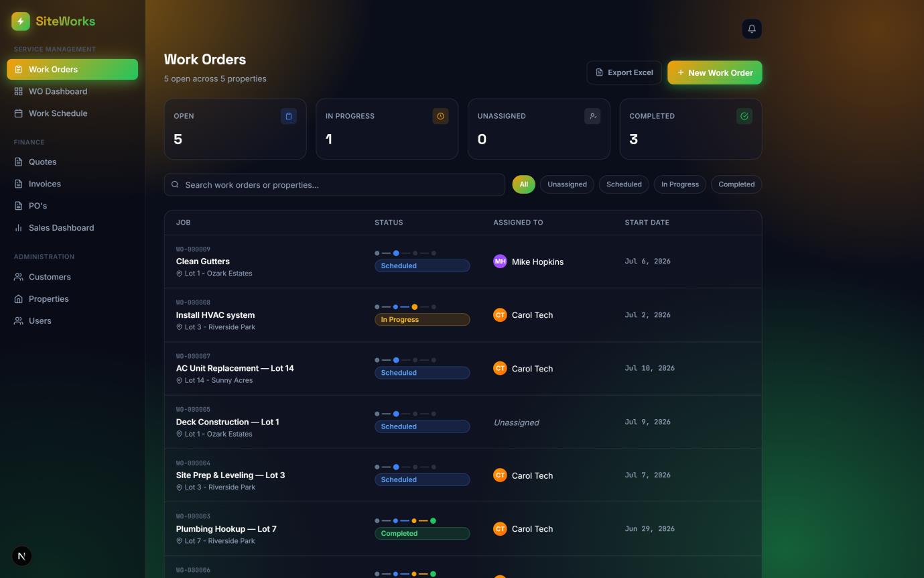Click the search magnifier icon
This screenshot has height=578, width=924.
coord(176,184)
